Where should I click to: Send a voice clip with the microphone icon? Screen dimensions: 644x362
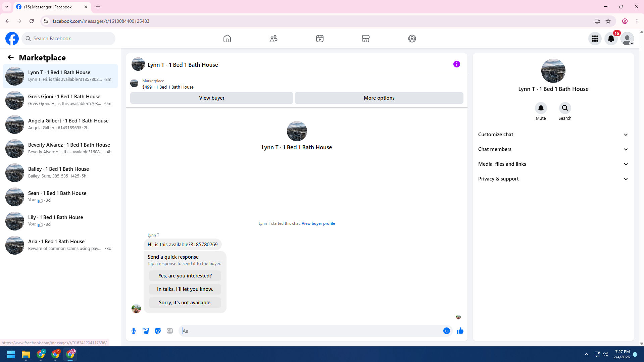[134, 331]
